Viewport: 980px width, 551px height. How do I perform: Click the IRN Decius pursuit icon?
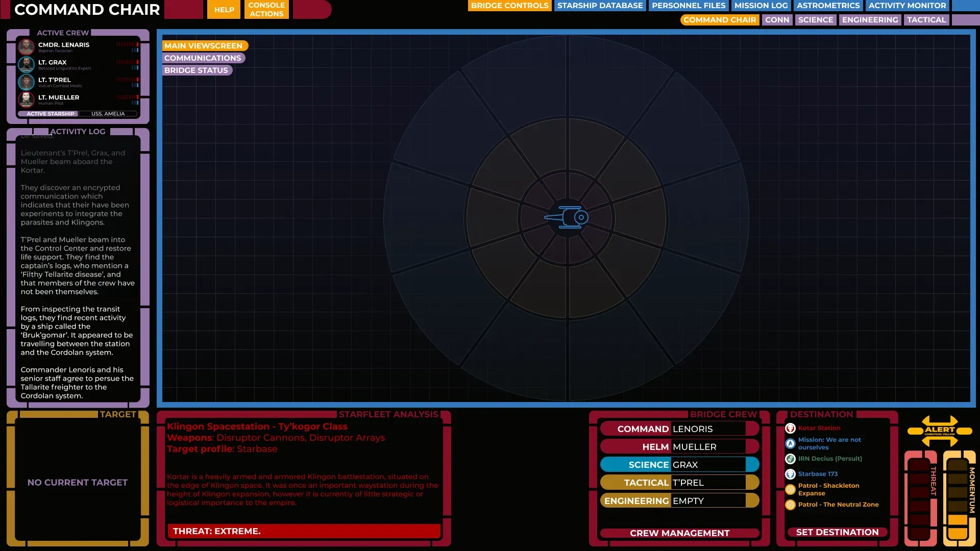[790, 459]
